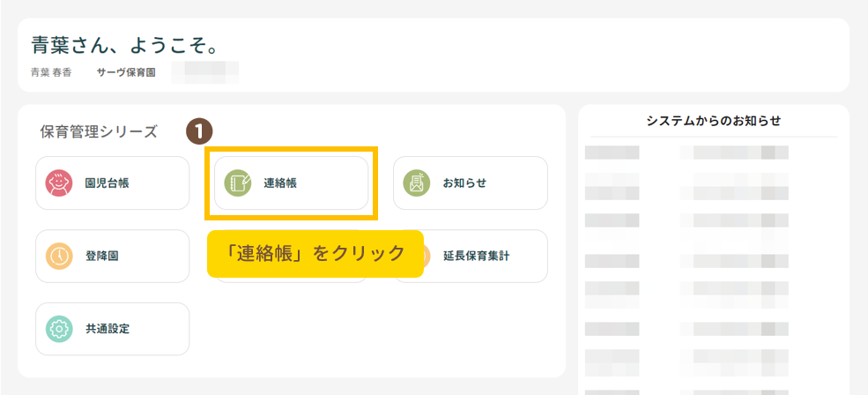Click the 園児台帳 face icon
Image resolution: width=868 pixels, height=395 pixels.
59,183
